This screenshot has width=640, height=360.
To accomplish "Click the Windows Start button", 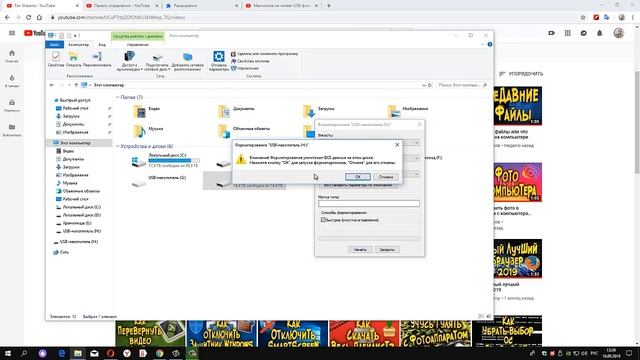I will (8, 353).
